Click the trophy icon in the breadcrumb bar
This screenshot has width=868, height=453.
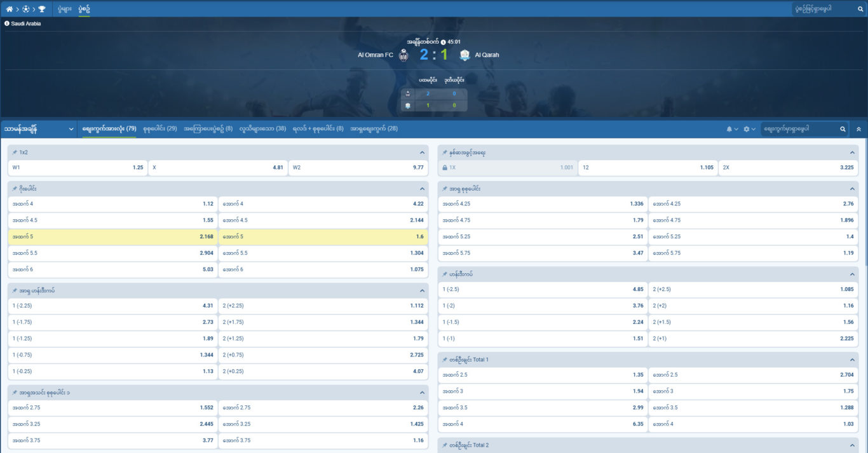(x=42, y=9)
